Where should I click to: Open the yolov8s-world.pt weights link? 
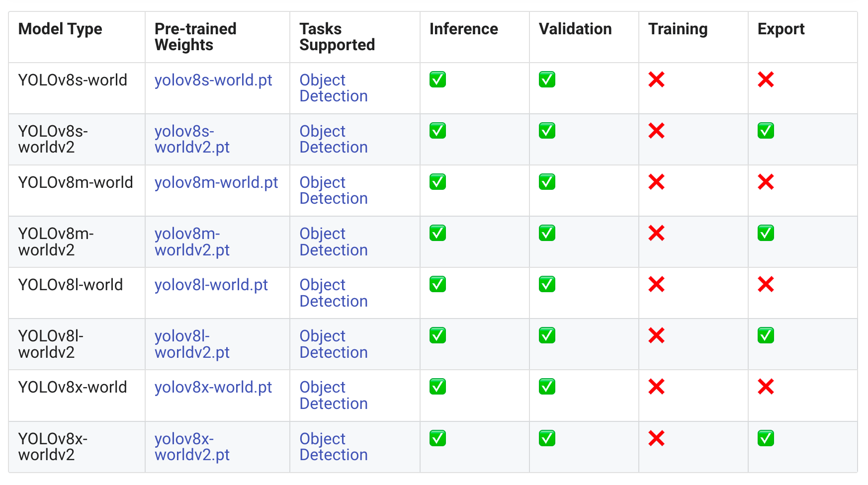tap(213, 80)
